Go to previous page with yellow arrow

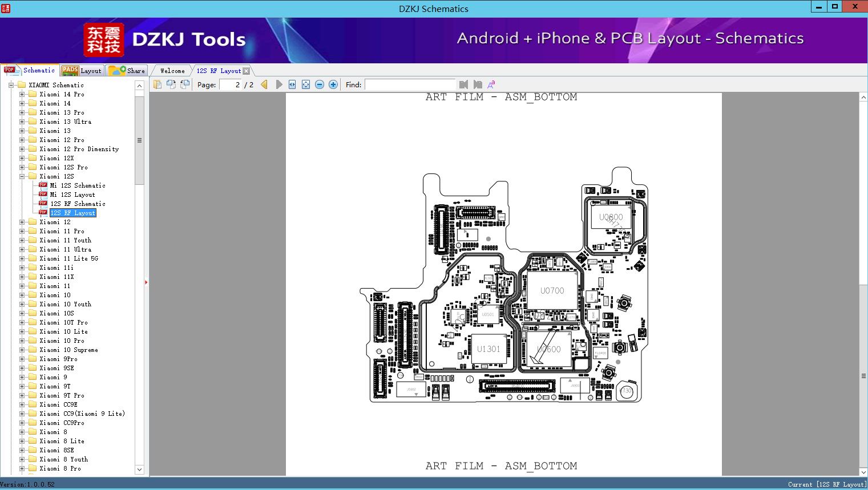pyautogui.click(x=264, y=84)
